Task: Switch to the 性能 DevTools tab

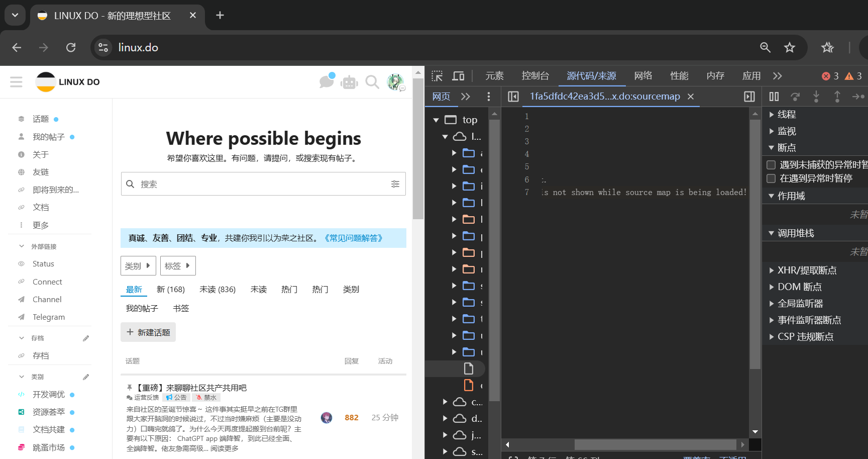Action: pyautogui.click(x=679, y=76)
